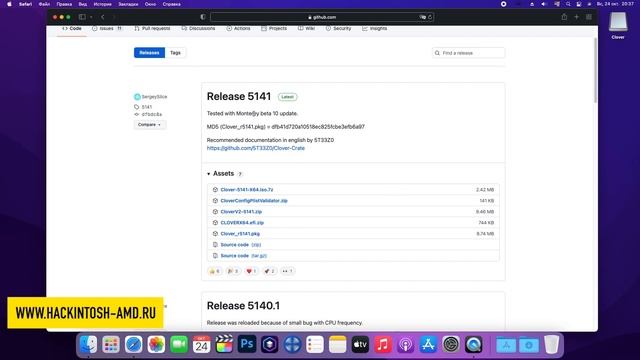Switch to the Discussions tab
This screenshot has width=640, height=360.
(x=198, y=29)
